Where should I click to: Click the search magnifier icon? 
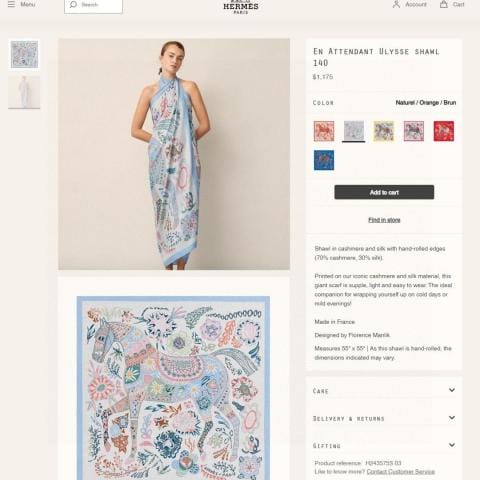[x=73, y=5]
